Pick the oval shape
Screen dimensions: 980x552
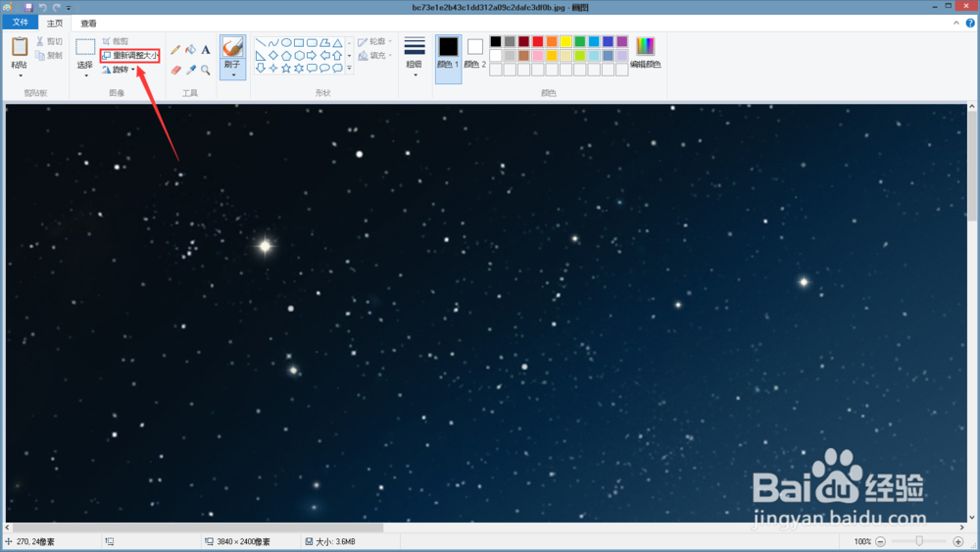[286, 42]
